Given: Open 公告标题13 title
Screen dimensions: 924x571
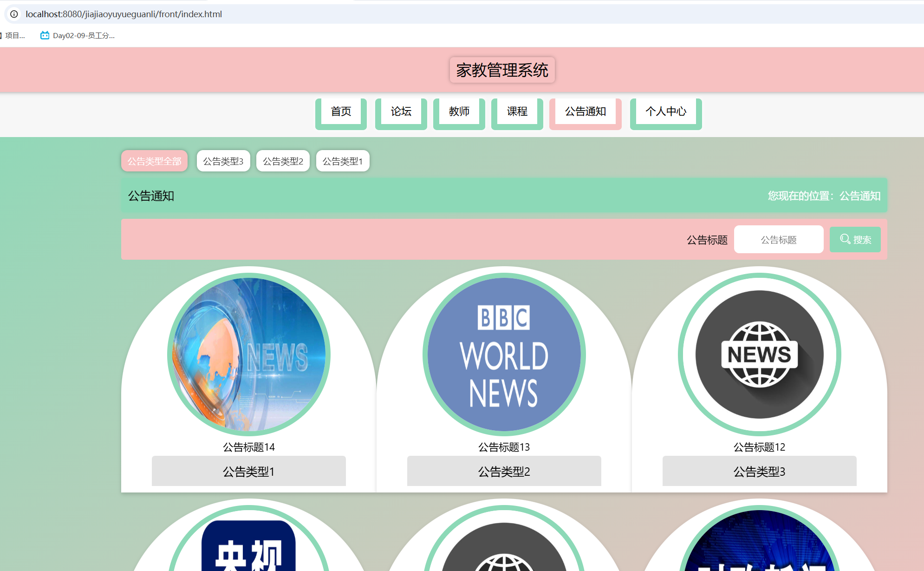Looking at the screenshot, I should coord(504,447).
